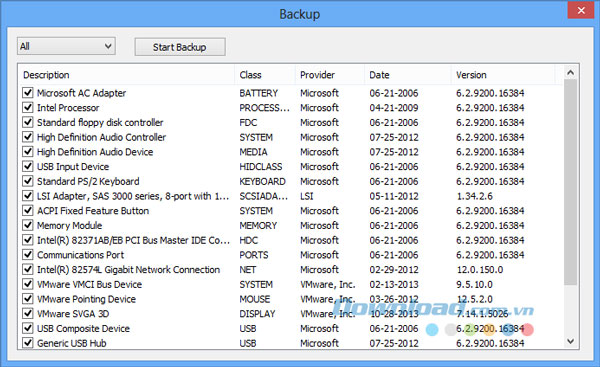
Task: Click the PORTS class cell
Action: (x=254, y=255)
